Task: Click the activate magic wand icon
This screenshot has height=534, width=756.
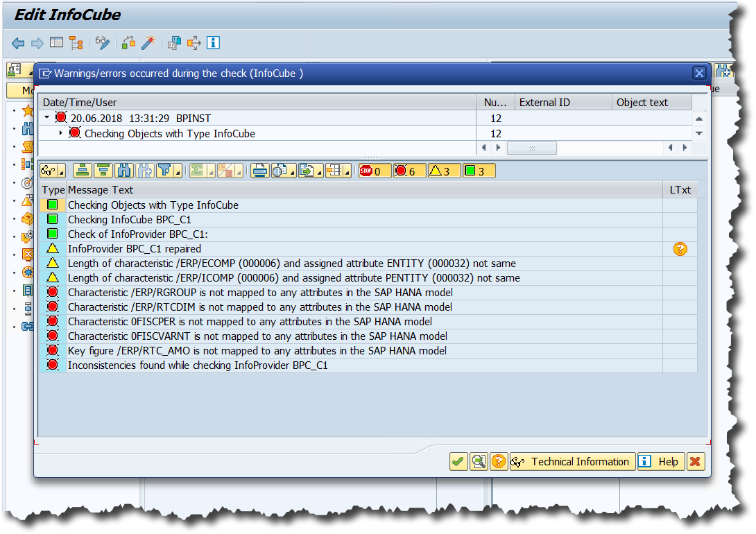Action: 147,43
